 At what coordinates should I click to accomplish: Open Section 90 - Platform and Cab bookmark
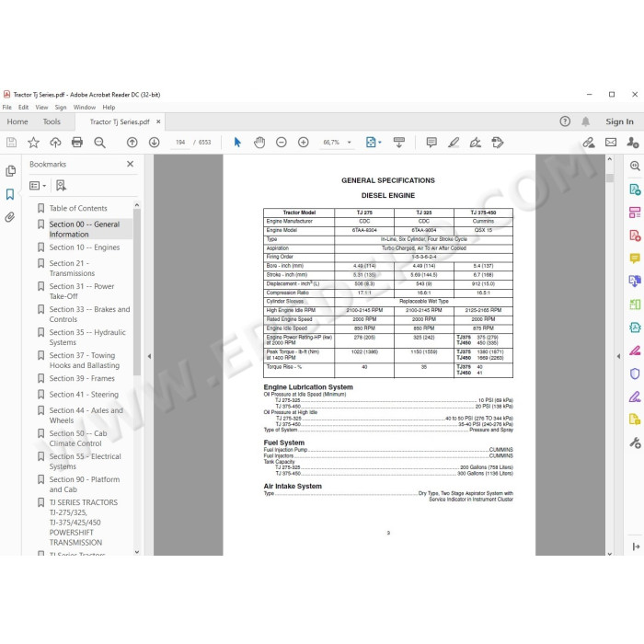[x=85, y=484]
